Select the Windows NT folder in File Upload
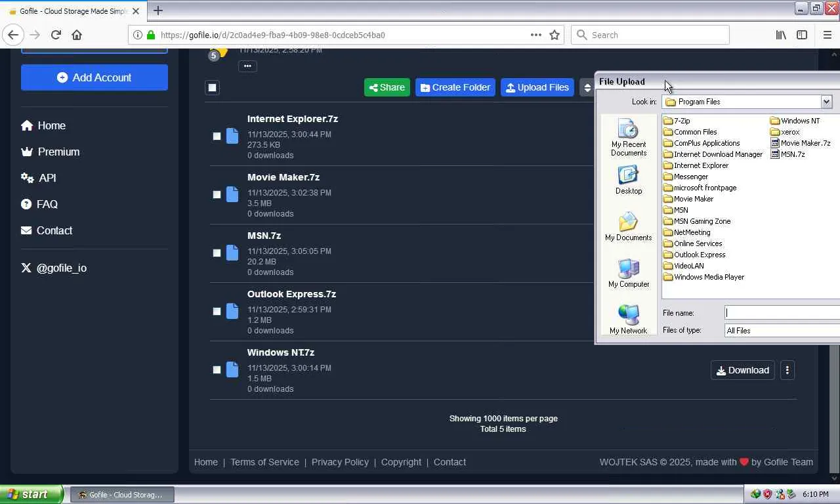The image size is (840, 504). click(795, 121)
